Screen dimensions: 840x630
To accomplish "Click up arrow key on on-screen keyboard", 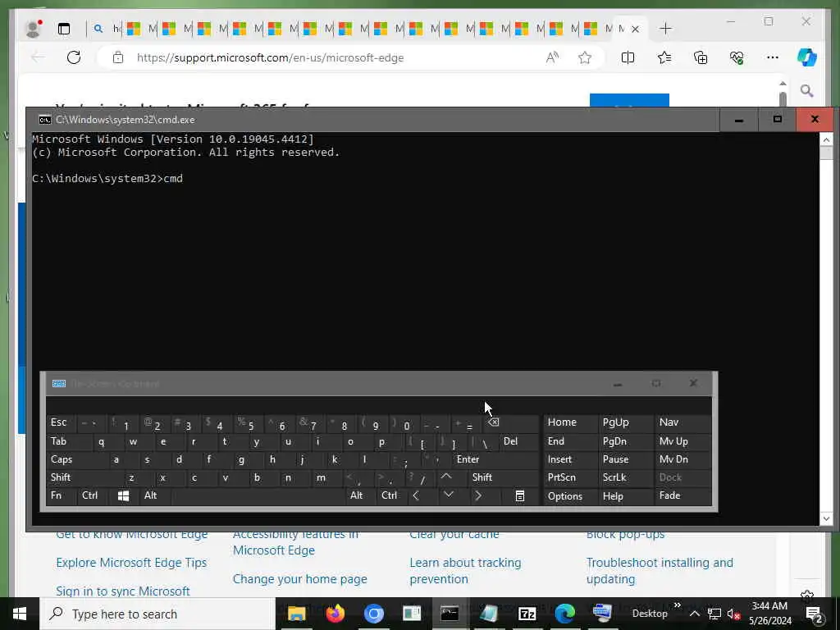I will pos(446,477).
